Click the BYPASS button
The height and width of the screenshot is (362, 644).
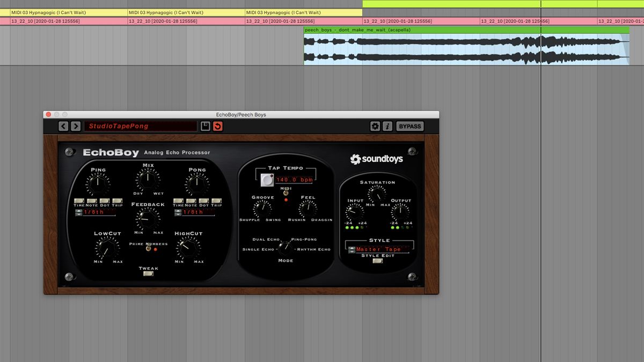point(410,127)
